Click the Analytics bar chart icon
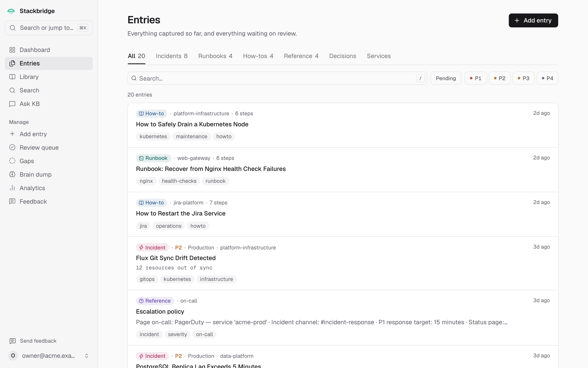The height and width of the screenshot is (368, 588). [x=12, y=188]
